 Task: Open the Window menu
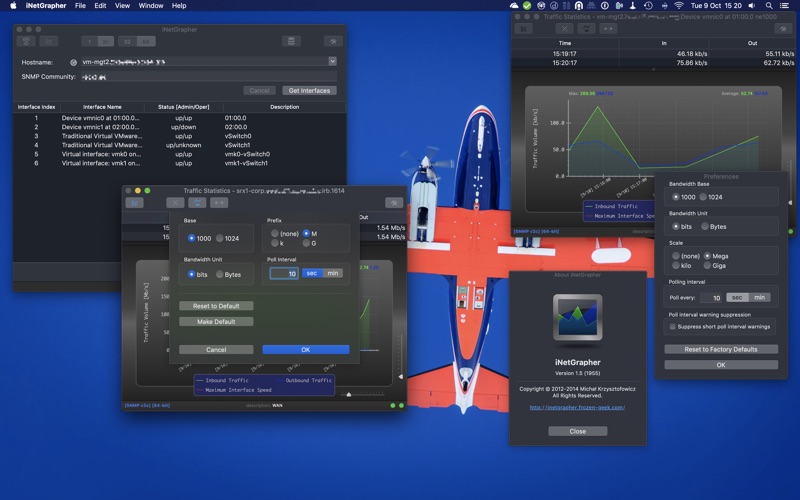pos(151,6)
